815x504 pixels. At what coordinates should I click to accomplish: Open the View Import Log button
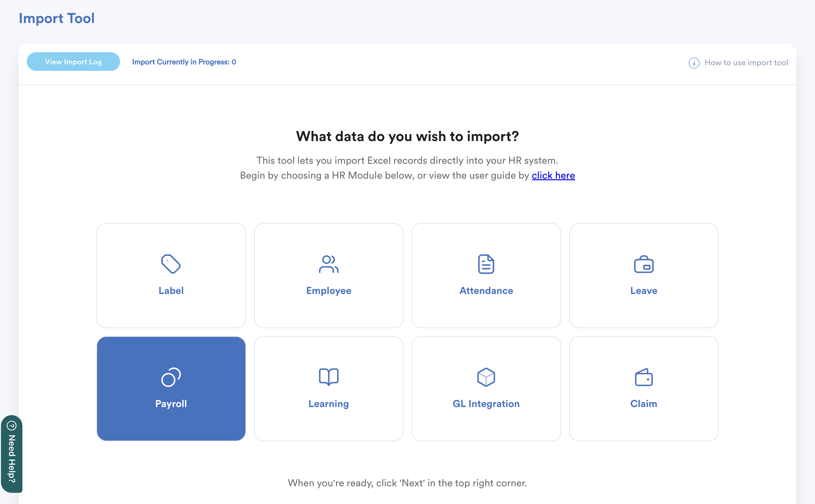click(x=73, y=62)
